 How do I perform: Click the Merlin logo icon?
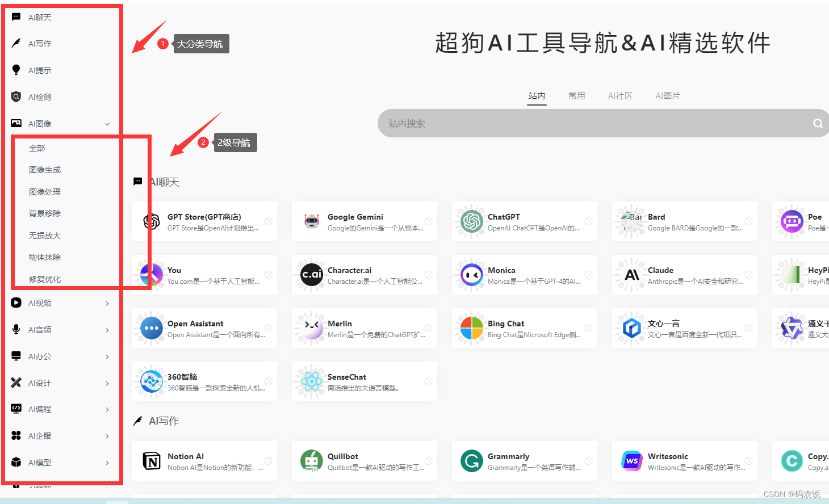point(312,328)
